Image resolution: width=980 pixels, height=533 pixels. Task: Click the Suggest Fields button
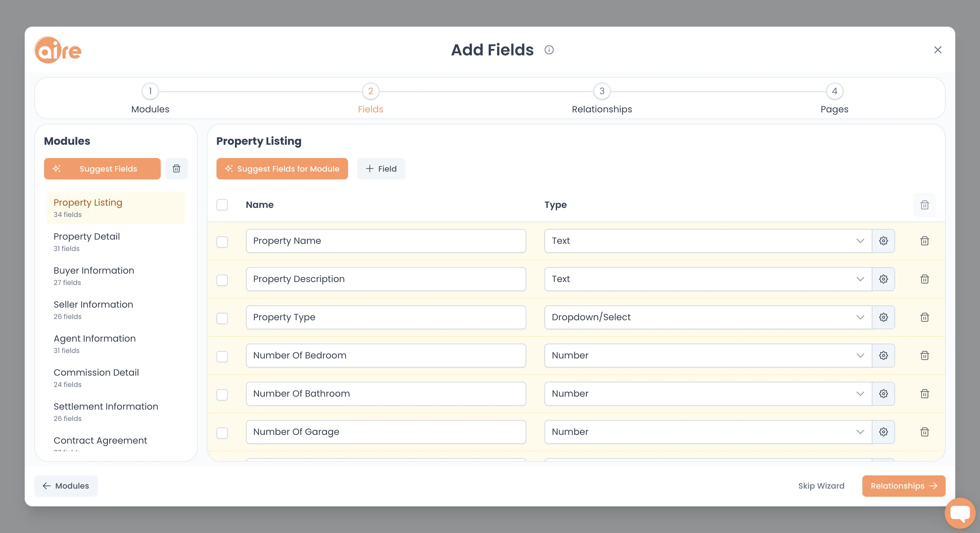pos(102,168)
